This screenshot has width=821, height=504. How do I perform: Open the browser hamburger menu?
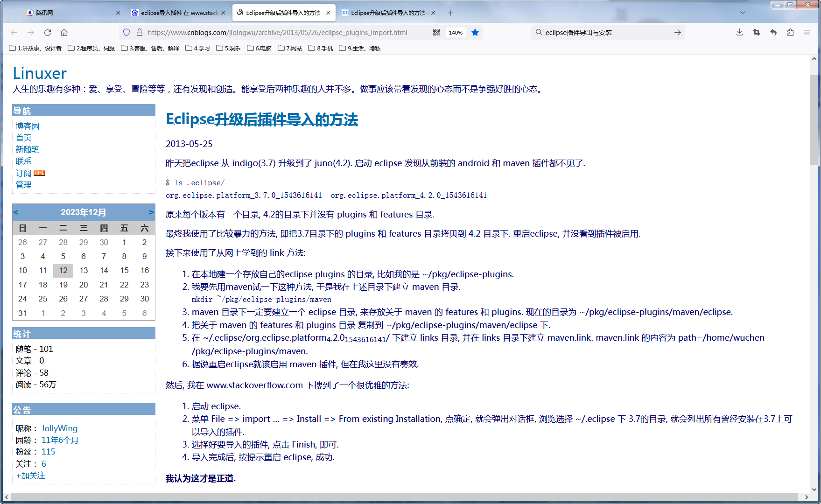tap(807, 32)
